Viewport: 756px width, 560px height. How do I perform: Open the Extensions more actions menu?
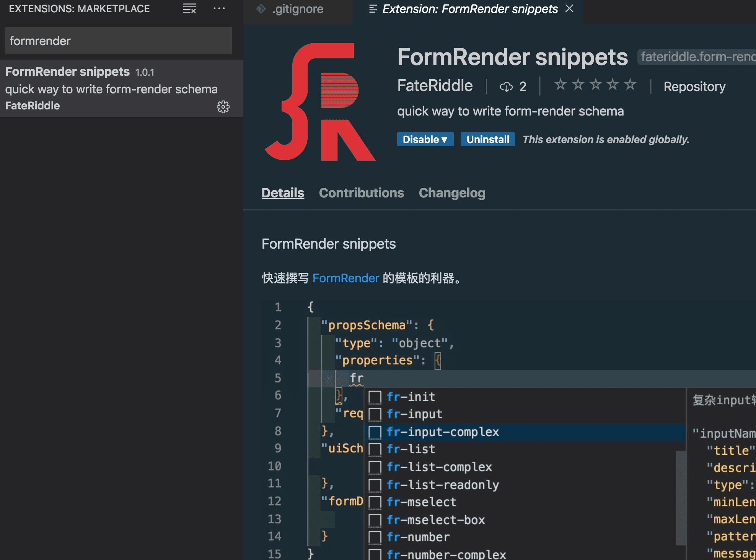(219, 8)
